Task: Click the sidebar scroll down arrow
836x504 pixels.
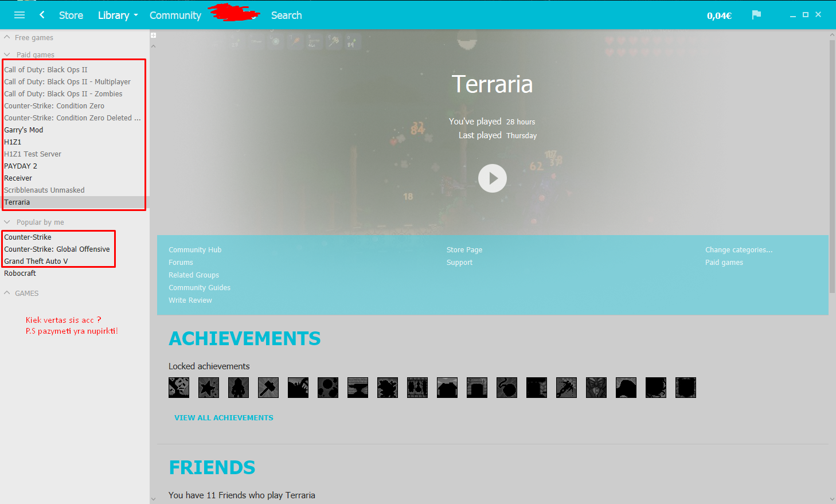Action: (153, 499)
